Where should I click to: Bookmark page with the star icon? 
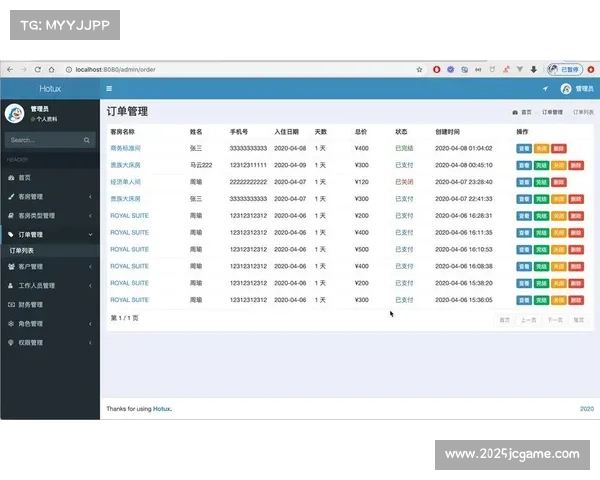click(421, 69)
